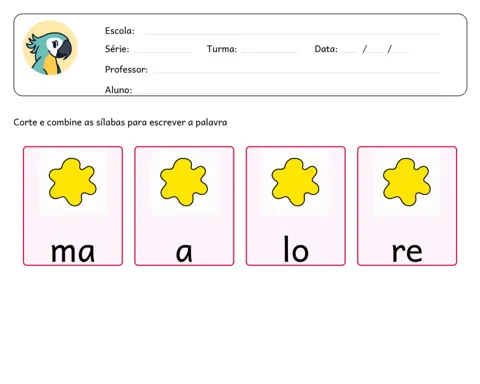Click the Professor blank line field

click(x=296, y=72)
